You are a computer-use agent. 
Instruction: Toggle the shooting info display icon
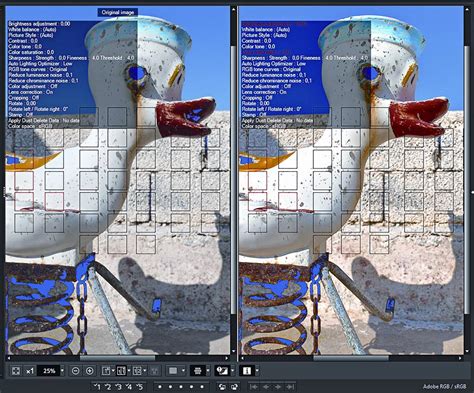click(x=246, y=371)
